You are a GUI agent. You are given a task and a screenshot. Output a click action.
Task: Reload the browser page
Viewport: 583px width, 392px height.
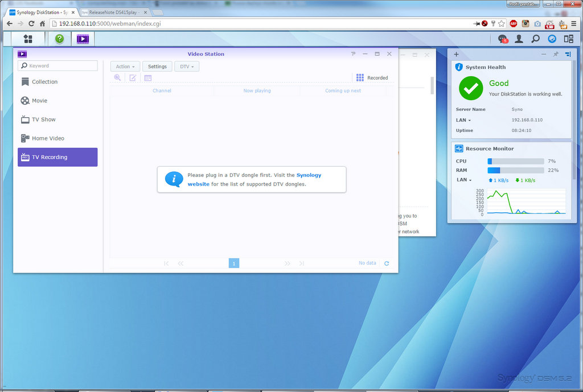click(31, 23)
